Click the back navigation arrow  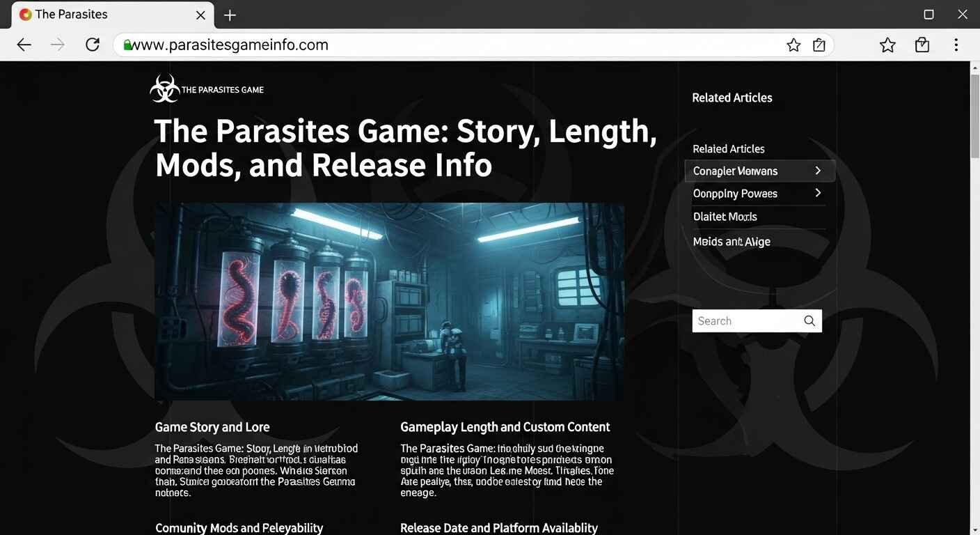point(24,44)
